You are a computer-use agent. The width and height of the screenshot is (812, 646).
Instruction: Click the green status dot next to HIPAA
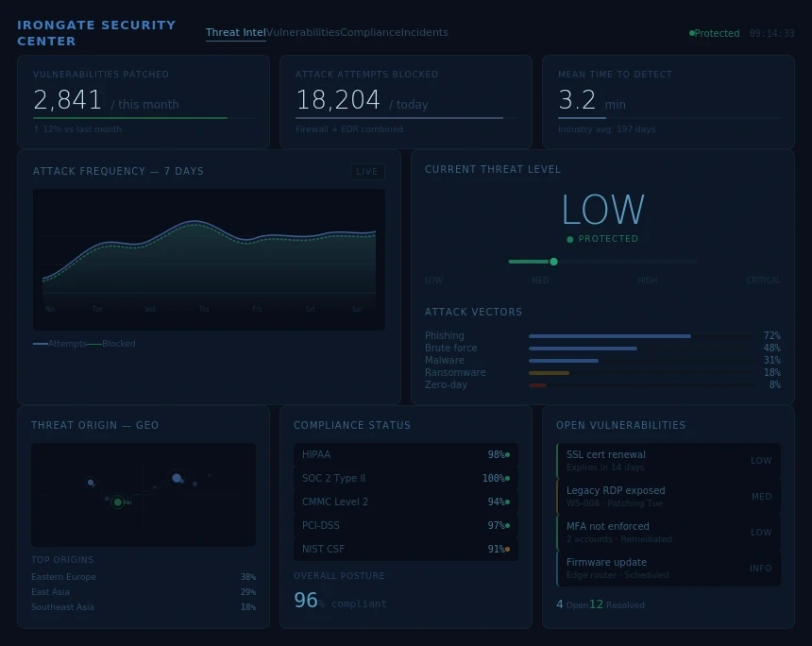tap(506, 454)
